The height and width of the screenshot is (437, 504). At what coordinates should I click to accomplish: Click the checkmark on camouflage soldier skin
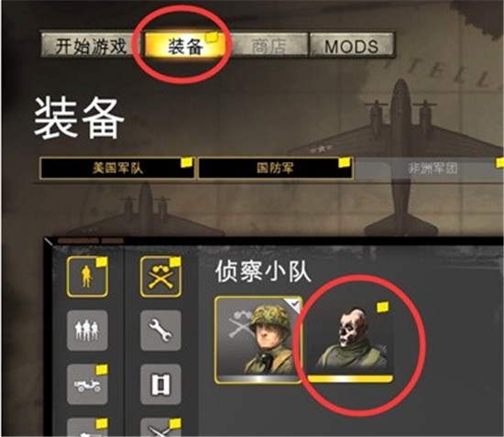[295, 304]
